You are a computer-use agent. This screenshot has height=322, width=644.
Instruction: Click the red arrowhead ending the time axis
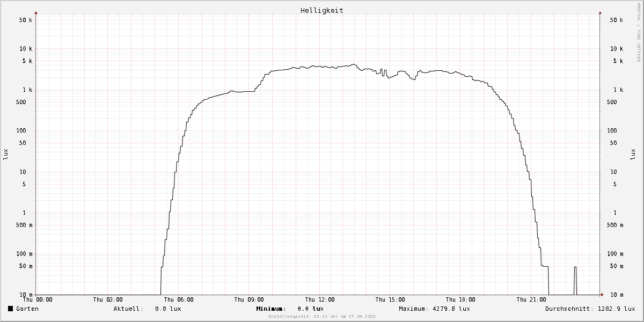point(602,295)
